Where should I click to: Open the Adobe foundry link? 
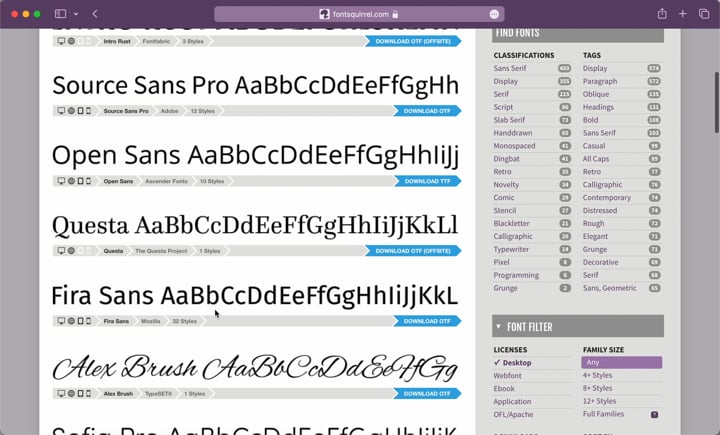coord(169,111)
